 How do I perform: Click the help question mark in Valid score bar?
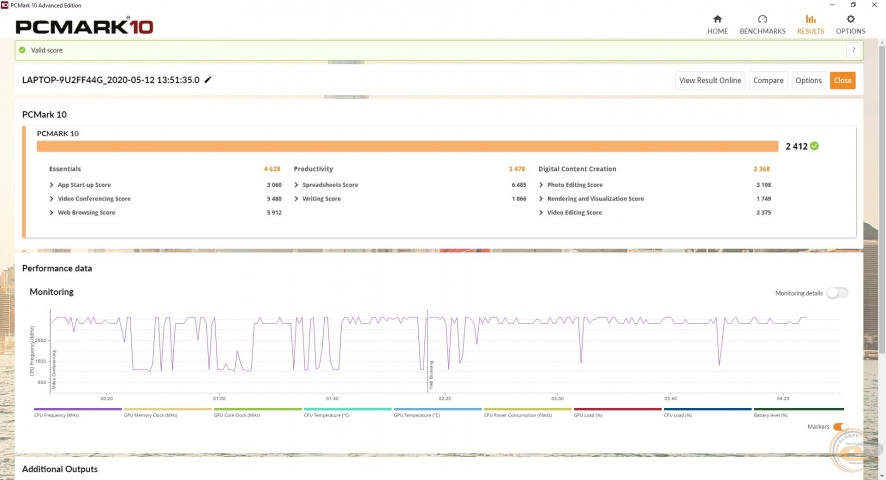pyautogui.click(x=853, y=50)
